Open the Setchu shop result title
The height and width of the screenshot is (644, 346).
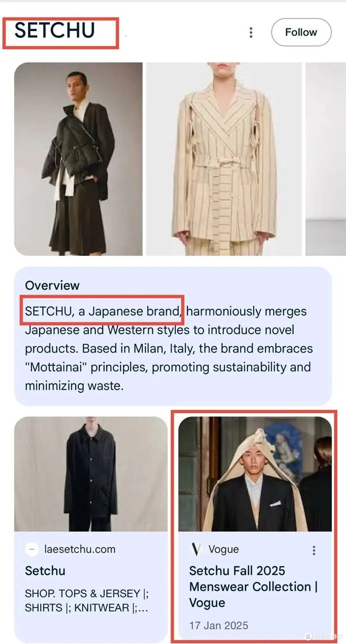click(x=45, y=571)
